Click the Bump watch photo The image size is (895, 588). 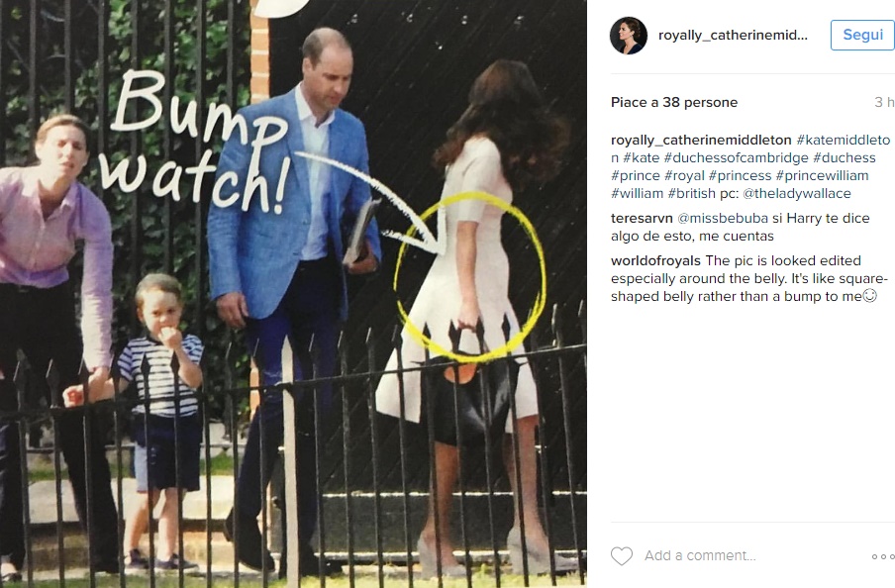[x=293, y=294]
